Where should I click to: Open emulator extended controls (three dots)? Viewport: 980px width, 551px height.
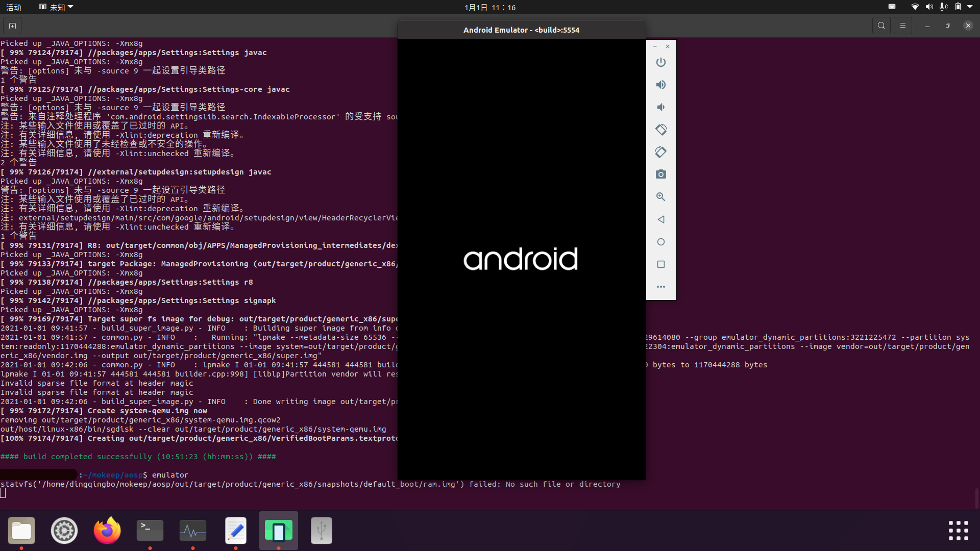point(661,287)
